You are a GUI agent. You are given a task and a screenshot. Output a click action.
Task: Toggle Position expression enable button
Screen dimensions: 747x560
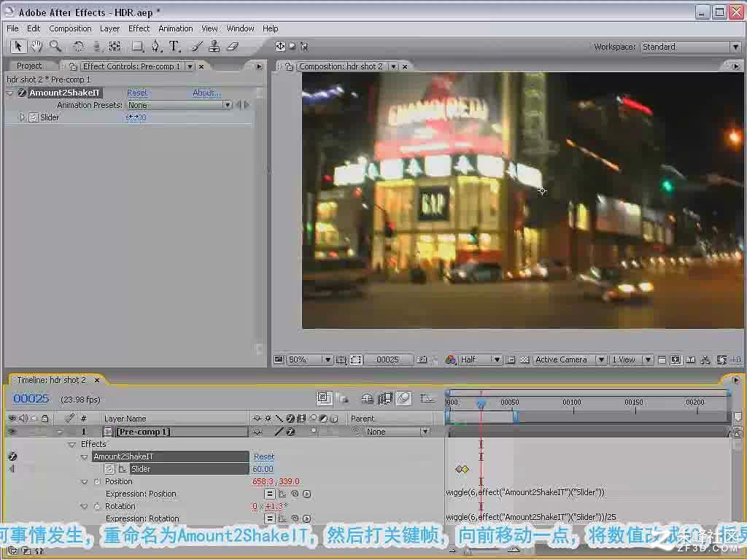click(x=270, y=494)
